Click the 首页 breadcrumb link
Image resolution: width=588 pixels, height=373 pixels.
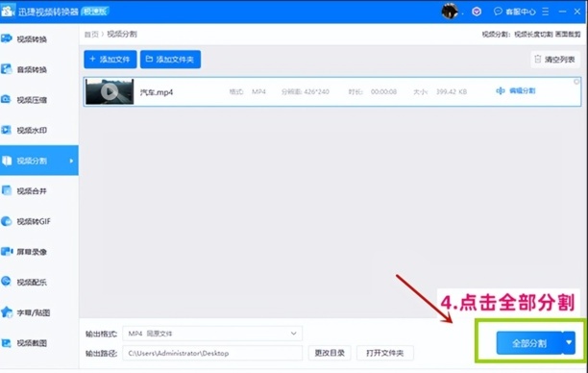[91, 35]
